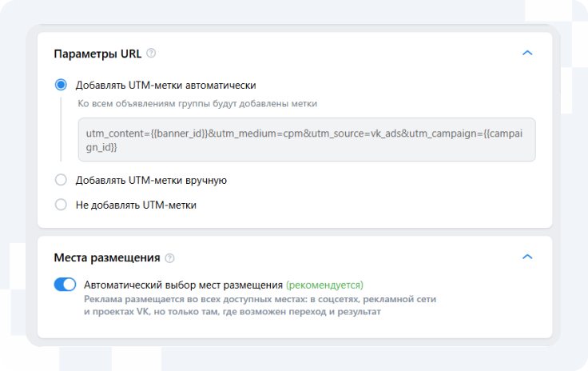Click the green (рекомендуется) text
The image size is (588, 371).
tap(324, 285)
